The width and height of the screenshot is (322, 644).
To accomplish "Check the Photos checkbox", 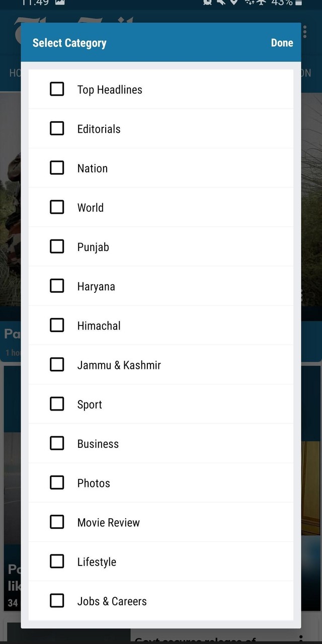I will click(57, 482).
